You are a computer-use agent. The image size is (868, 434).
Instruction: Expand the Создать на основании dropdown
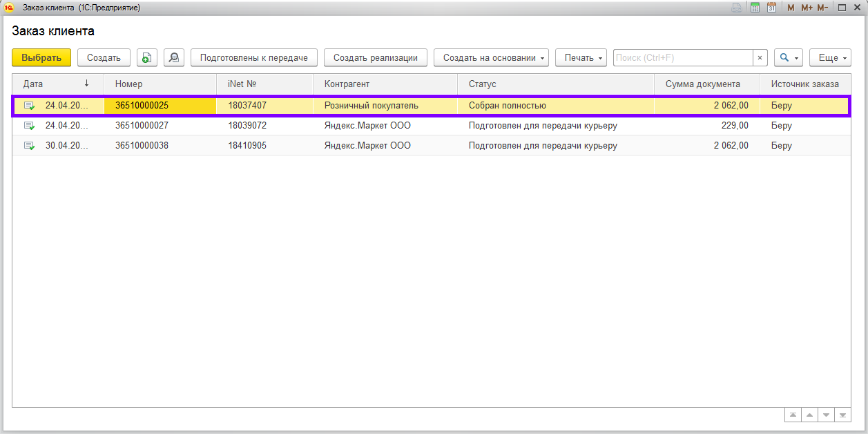tap(491, 58)
